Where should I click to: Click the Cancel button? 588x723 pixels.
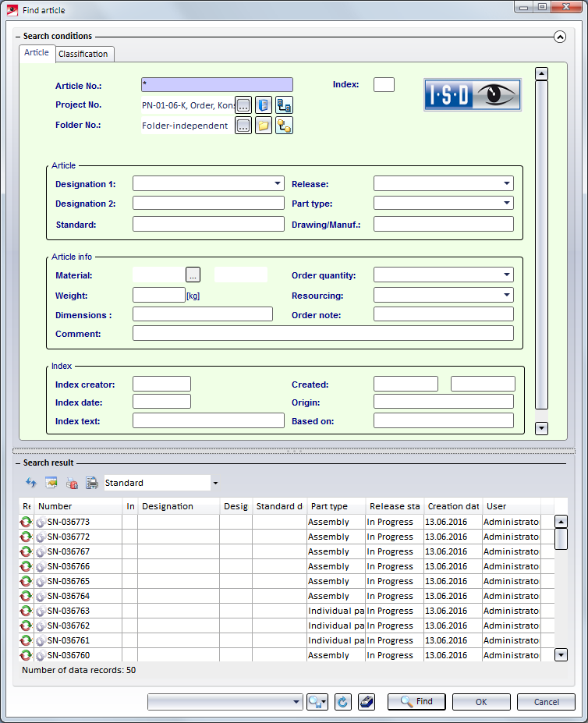click(x=547, y=702)
